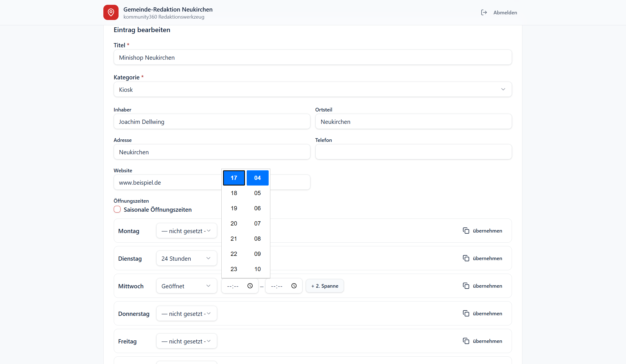Click the logout arrow icon
The image size is (626, 364).
pyautogui.click(x=484, y=12)
